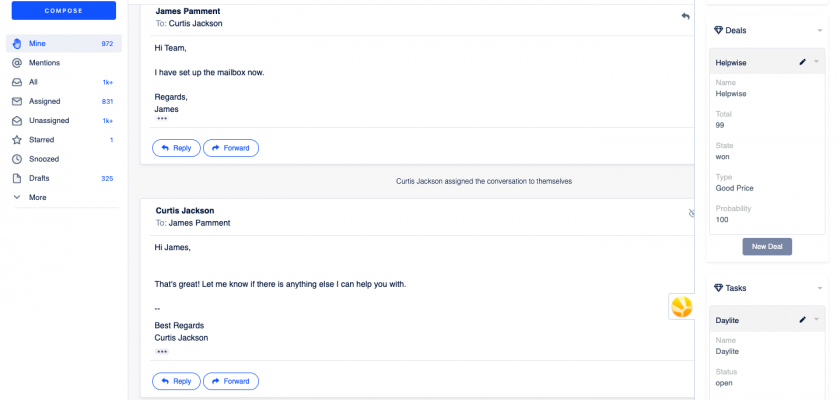Forward Curtis Jackson's message
Screen dimensions: 840x400
tap(230, 381)
